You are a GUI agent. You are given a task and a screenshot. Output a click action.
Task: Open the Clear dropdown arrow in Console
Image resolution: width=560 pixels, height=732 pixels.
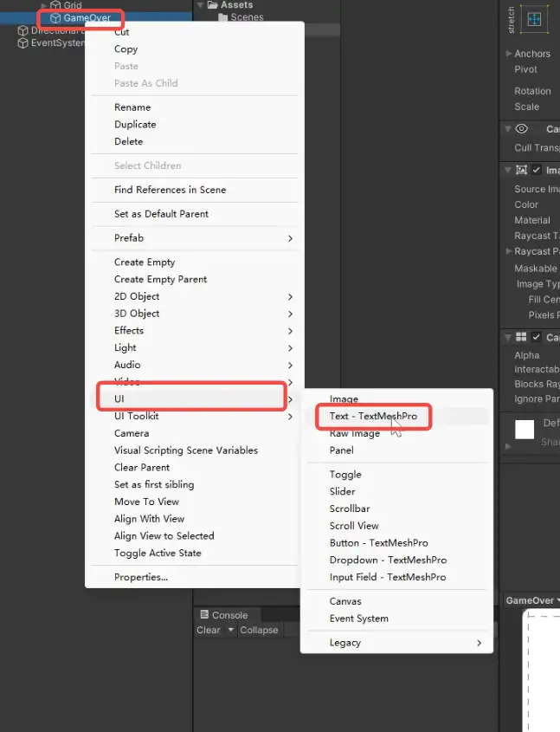point(230,630)
